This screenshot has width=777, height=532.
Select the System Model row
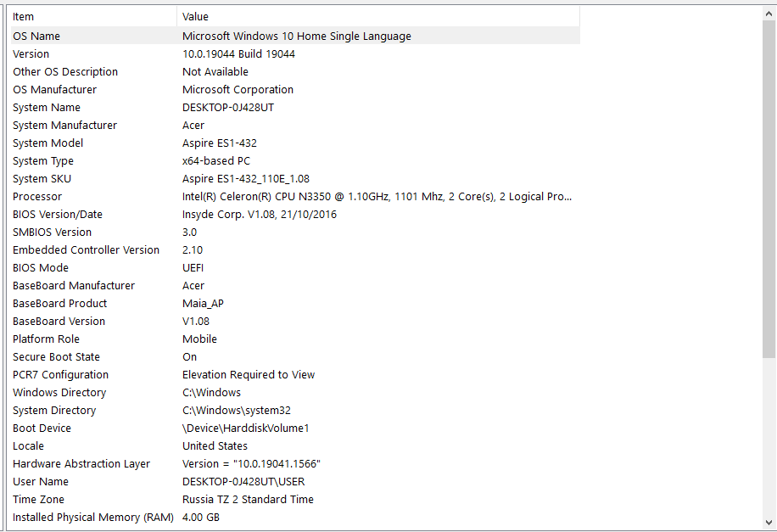point(295,143)
